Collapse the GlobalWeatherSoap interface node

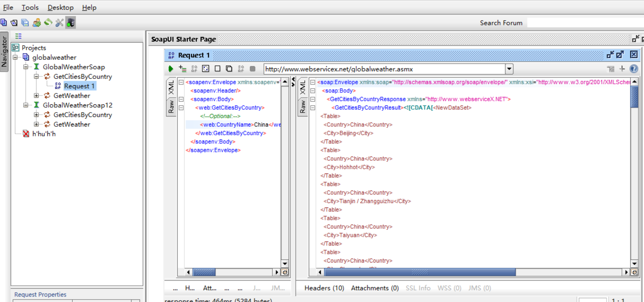[x=26, y=67]
